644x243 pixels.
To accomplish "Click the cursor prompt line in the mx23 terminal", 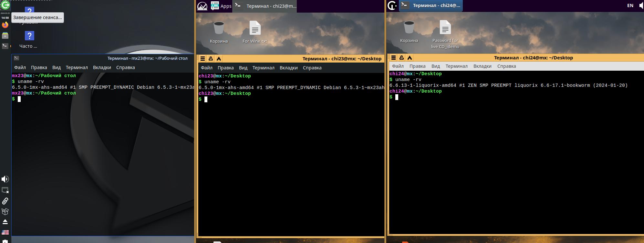I will (x=16, y=99).
